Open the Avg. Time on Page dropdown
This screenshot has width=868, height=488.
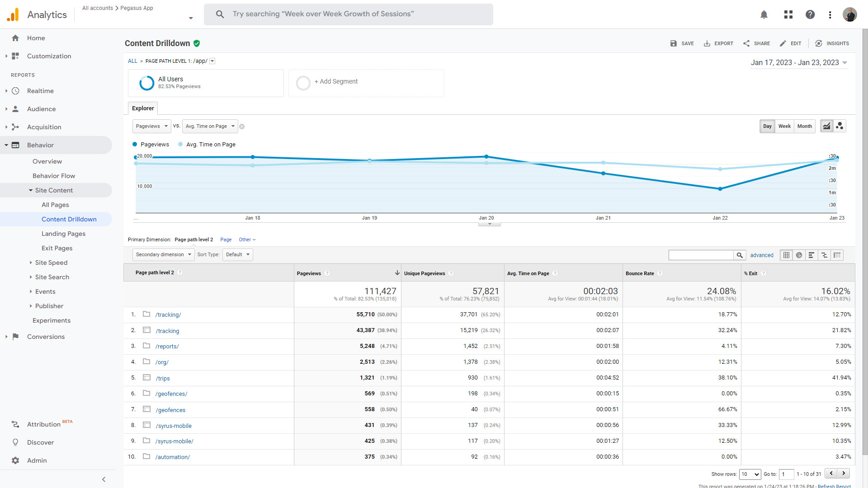210,126
